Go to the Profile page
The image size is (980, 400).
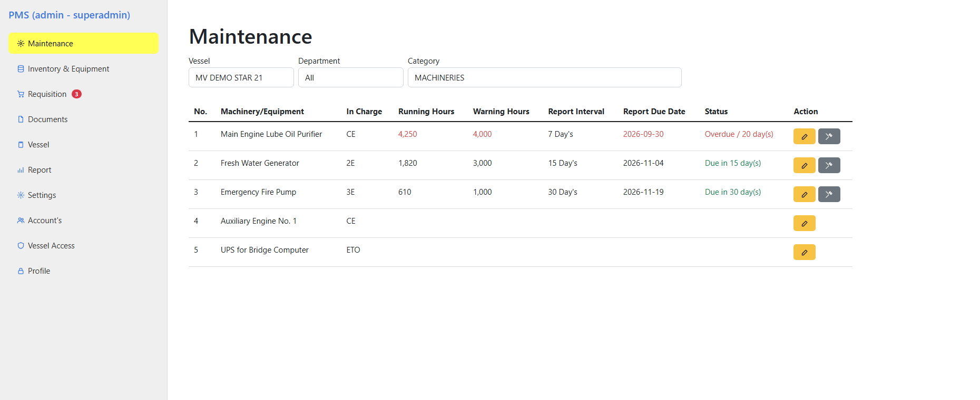point(83,271)
